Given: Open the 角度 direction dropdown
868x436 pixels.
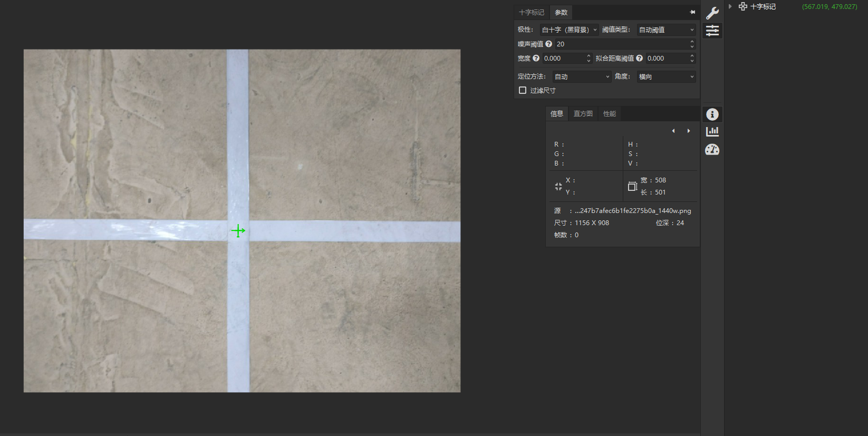Looking at the screenshot, I should [x=666, y=77].
